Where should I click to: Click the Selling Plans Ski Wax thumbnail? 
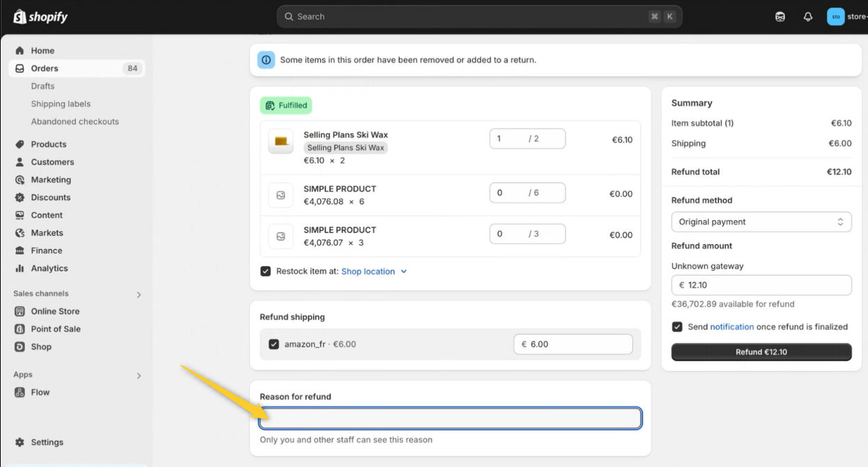280,141
